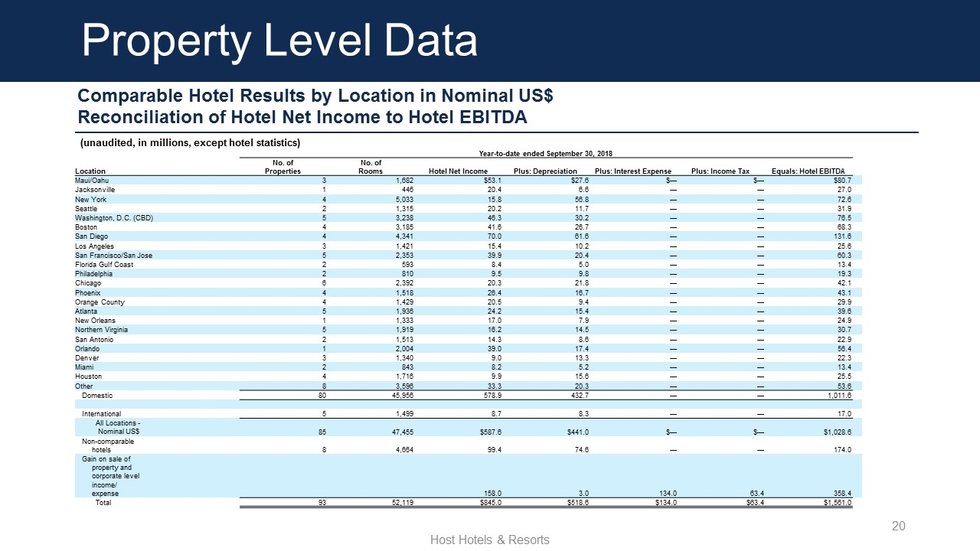Select the 'Miami' row label

point(84,367)
